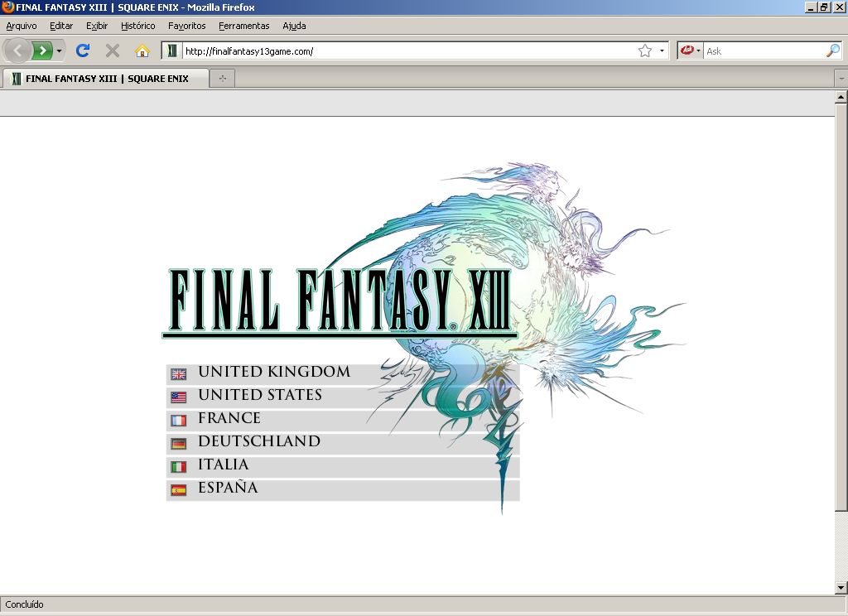The image size is (848, 616).
Task: Click the Stop loading X icon
Action: [x=113, y=51]
